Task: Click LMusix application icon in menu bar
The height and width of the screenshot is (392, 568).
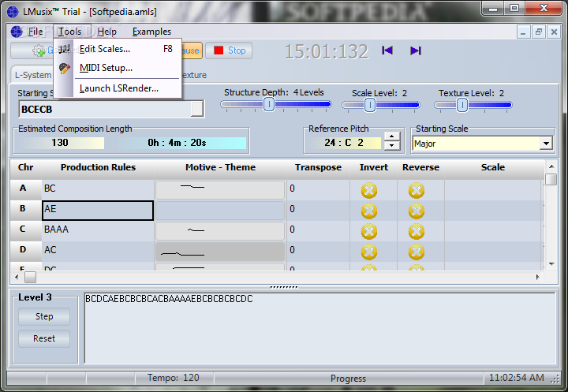Action: click(17, 32)
